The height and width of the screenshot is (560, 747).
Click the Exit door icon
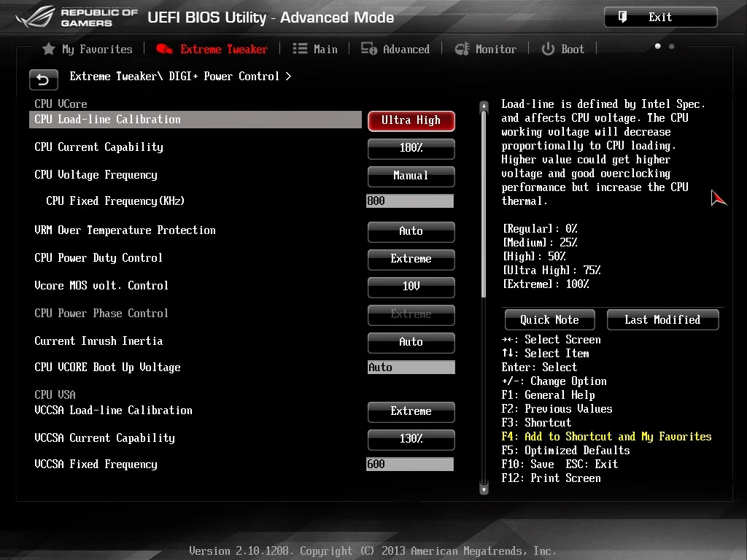pos(623,17)
